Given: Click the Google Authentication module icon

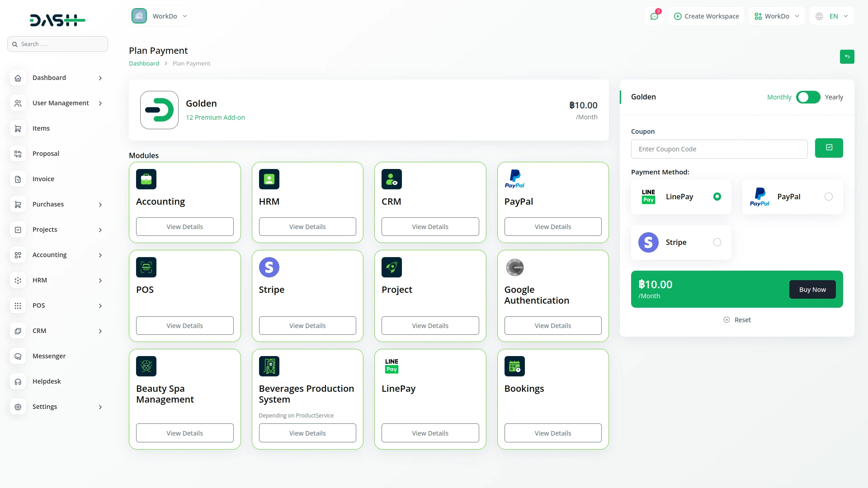Looking at the screenshot, I should point(515,267).
